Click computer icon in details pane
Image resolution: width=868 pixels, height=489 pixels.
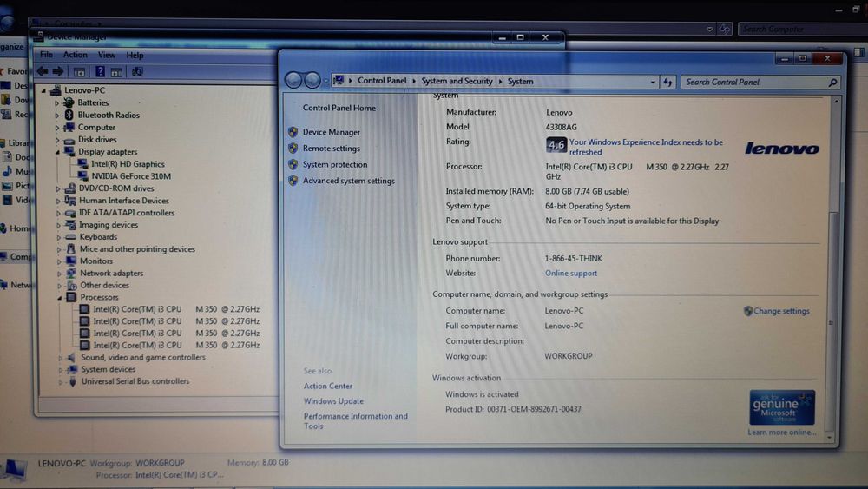15,470
